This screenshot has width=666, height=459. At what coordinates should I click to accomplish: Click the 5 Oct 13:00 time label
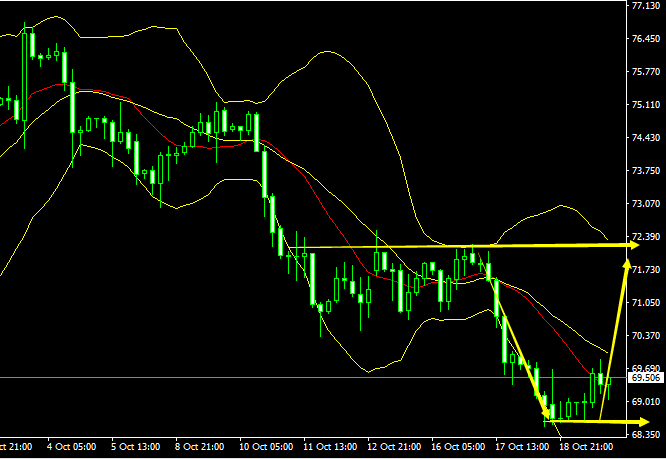coord(135,447)
